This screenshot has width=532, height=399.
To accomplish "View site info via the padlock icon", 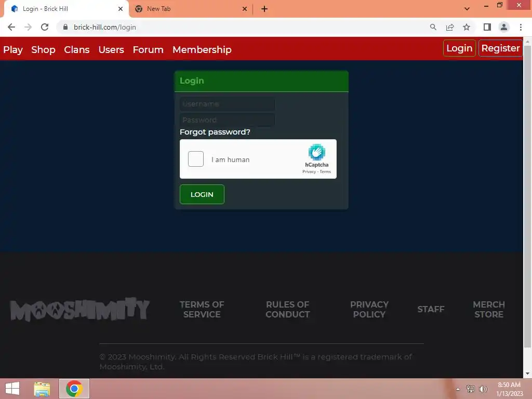I will click(65, 27).
